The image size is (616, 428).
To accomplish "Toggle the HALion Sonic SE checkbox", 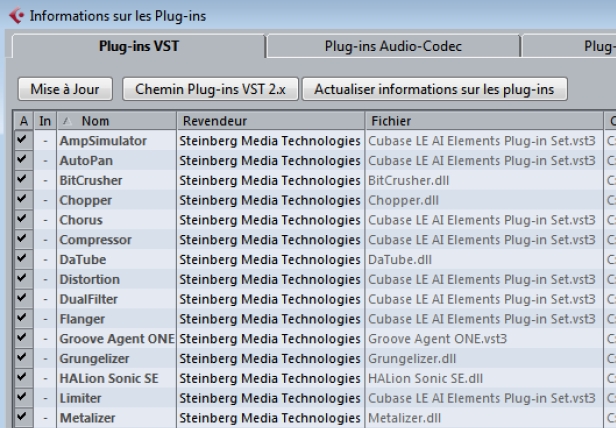I will (x=22, y=378).
